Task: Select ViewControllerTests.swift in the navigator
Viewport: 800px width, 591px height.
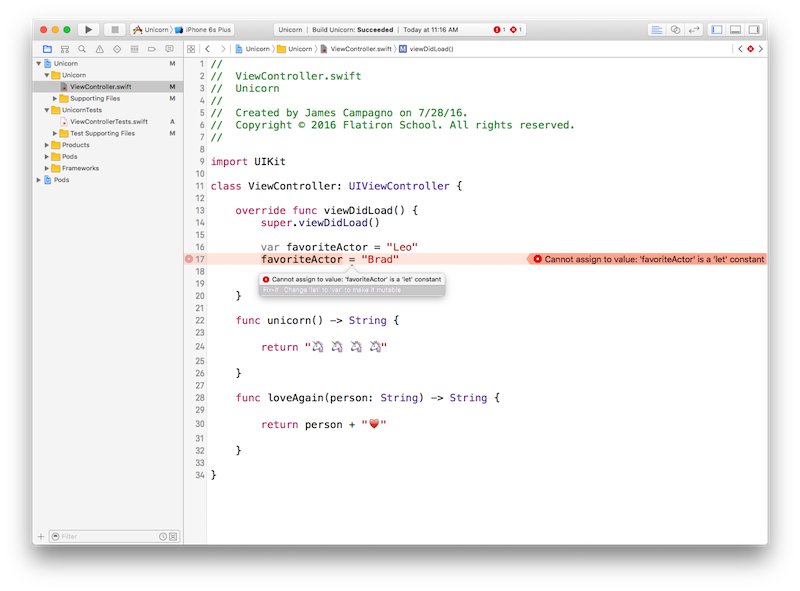Action: pos(109,121)
